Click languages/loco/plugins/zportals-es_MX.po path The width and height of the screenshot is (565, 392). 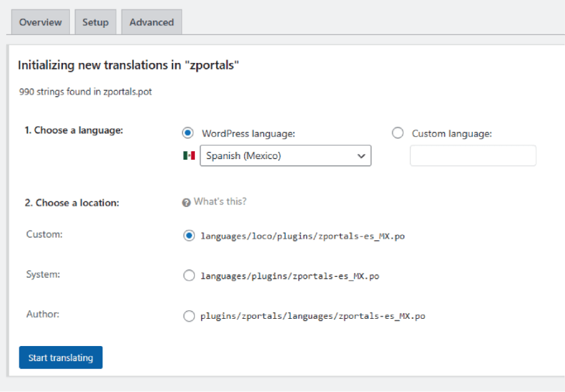pyautogui.click(x=303, y=236)
